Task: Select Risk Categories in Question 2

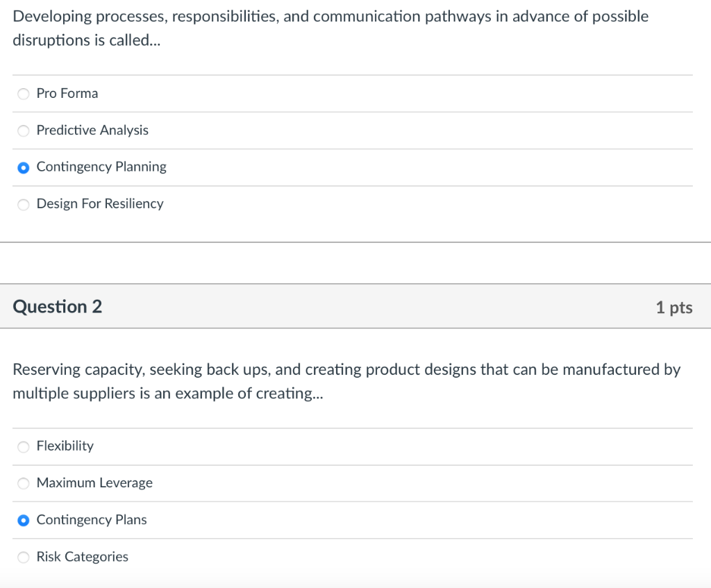Action: [x=23, y=557]
